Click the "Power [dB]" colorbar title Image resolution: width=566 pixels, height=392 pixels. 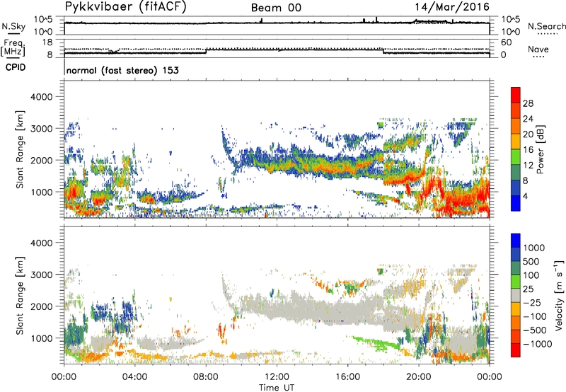(540, 149)
